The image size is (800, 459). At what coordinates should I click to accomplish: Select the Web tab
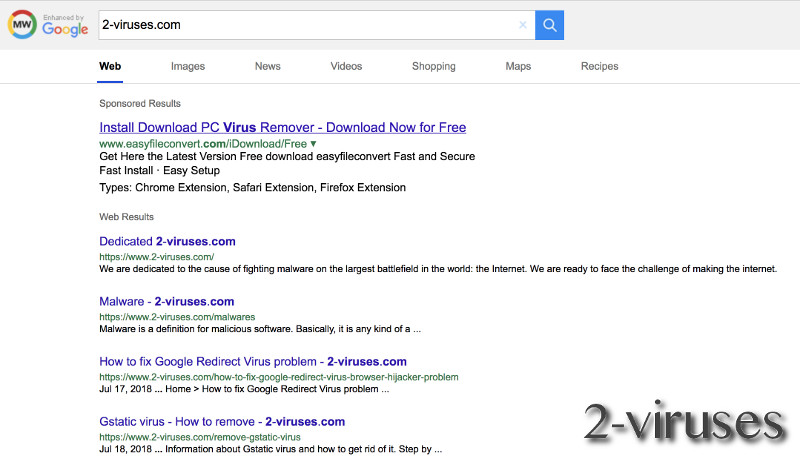(110, 66)
